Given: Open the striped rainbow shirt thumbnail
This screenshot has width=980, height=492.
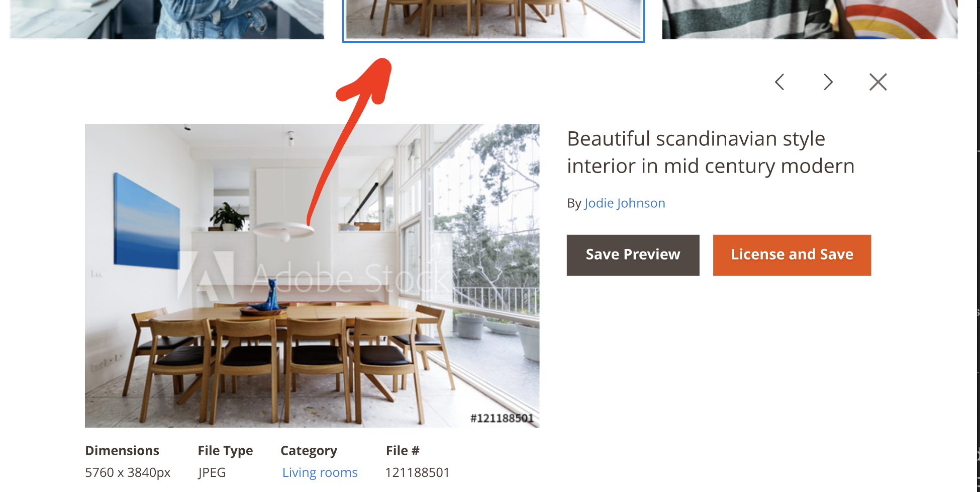Looking at the screenshot, I should click(810, 19).
